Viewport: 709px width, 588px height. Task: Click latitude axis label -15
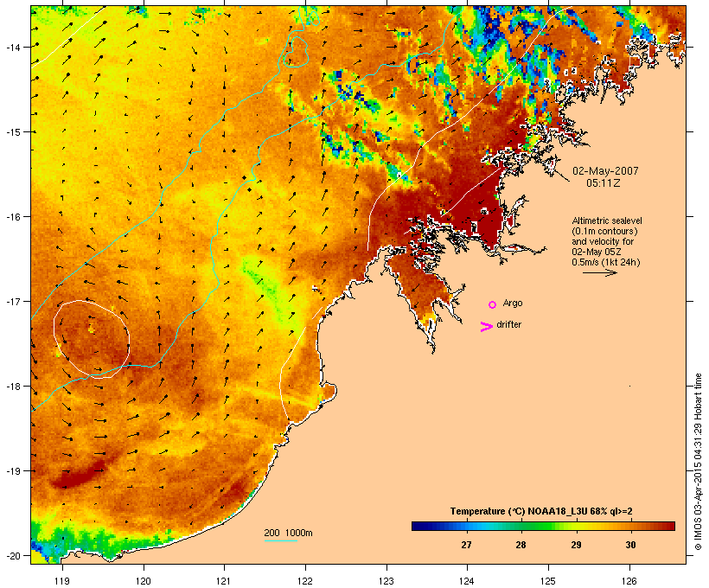[x=13, y=132]
